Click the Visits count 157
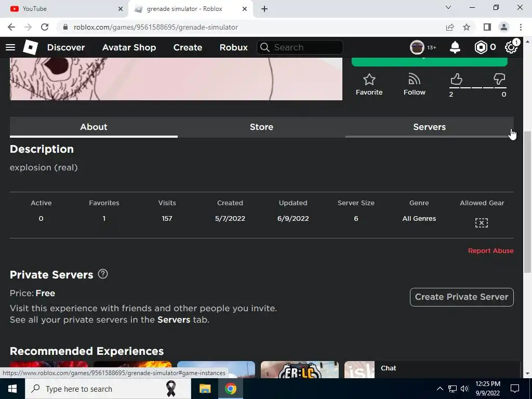Viewport: 532px width, 399px height. click(167, 219)
